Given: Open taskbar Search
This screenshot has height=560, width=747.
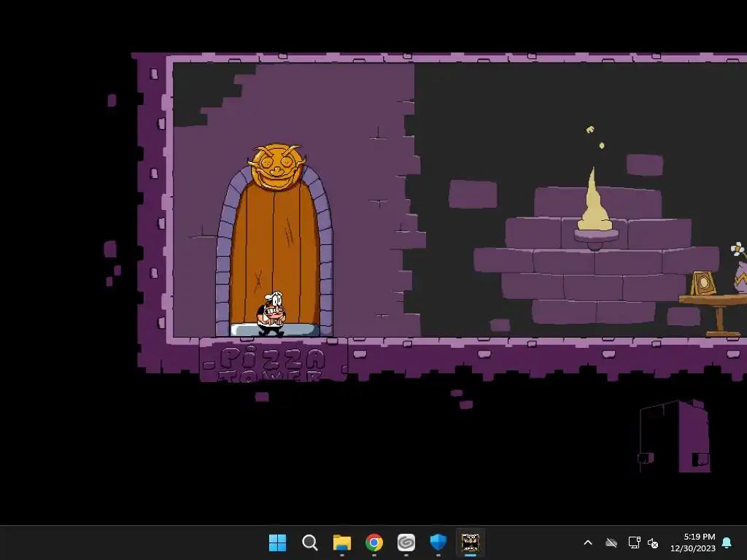Looking at the screenshot, I should (309, 542).
